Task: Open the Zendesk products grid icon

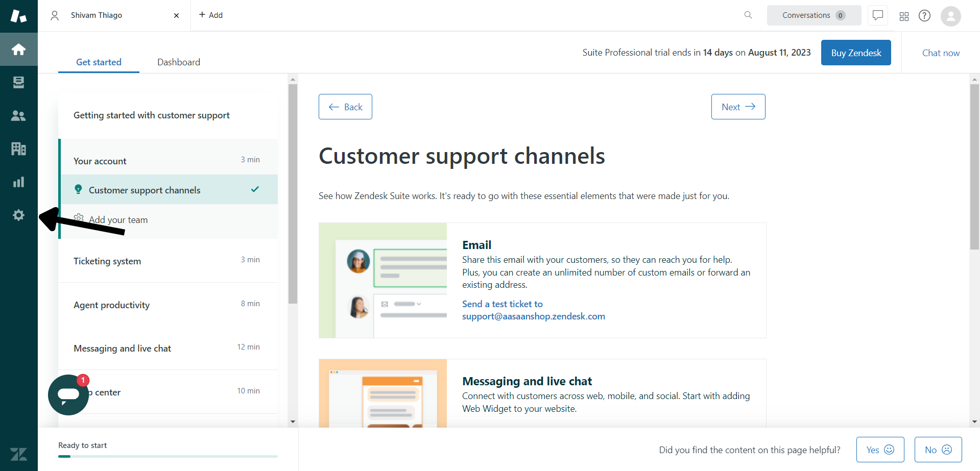Action: pos(904,16)
